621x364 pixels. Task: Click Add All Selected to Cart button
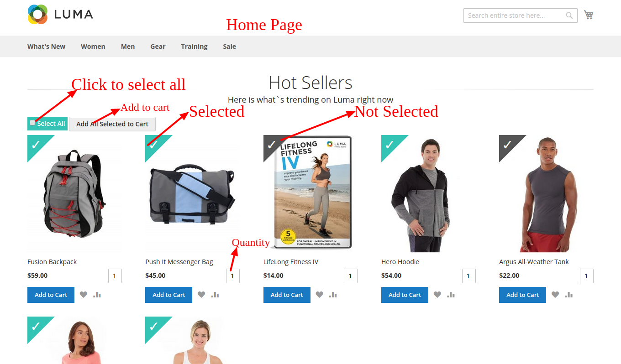click(x=112, y=124)
